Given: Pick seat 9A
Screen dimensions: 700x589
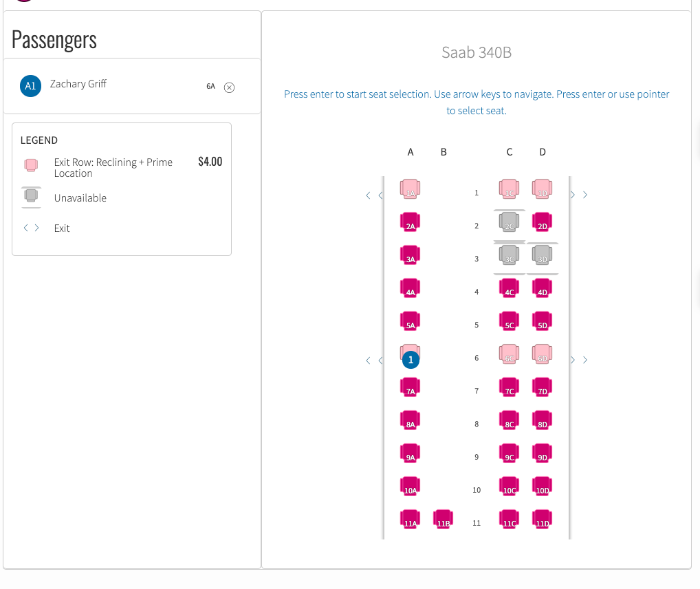Looking at the screenshot, I should (x=411, y=453).
